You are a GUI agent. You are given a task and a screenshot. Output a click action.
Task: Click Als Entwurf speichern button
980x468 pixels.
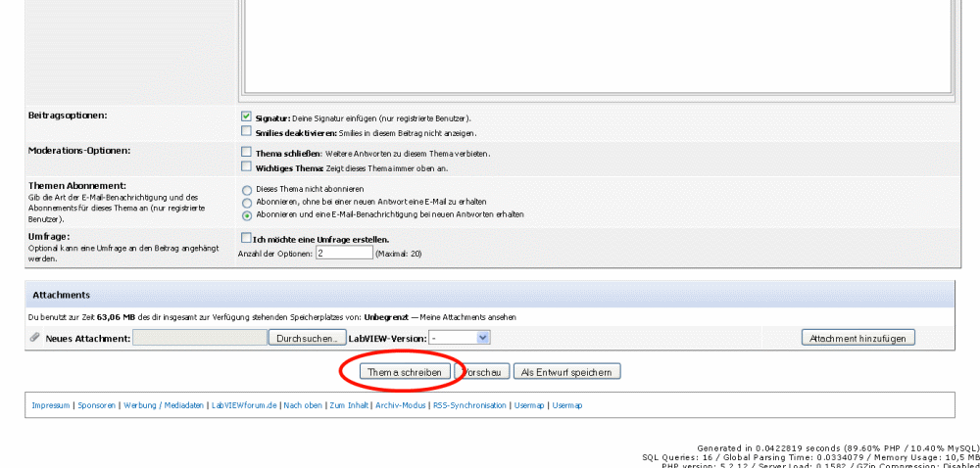coord(566,372)
